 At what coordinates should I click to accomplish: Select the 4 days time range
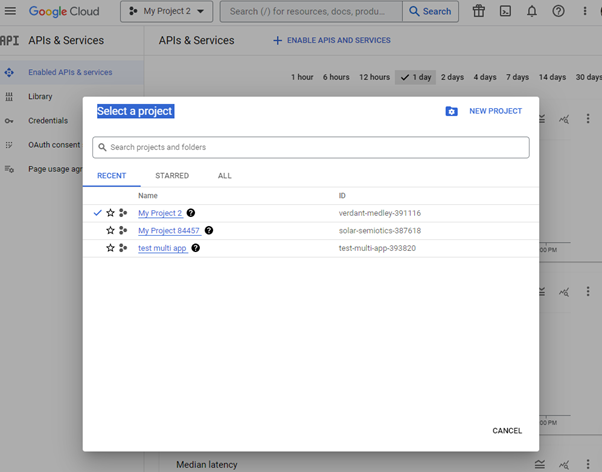tap(485, 77)
